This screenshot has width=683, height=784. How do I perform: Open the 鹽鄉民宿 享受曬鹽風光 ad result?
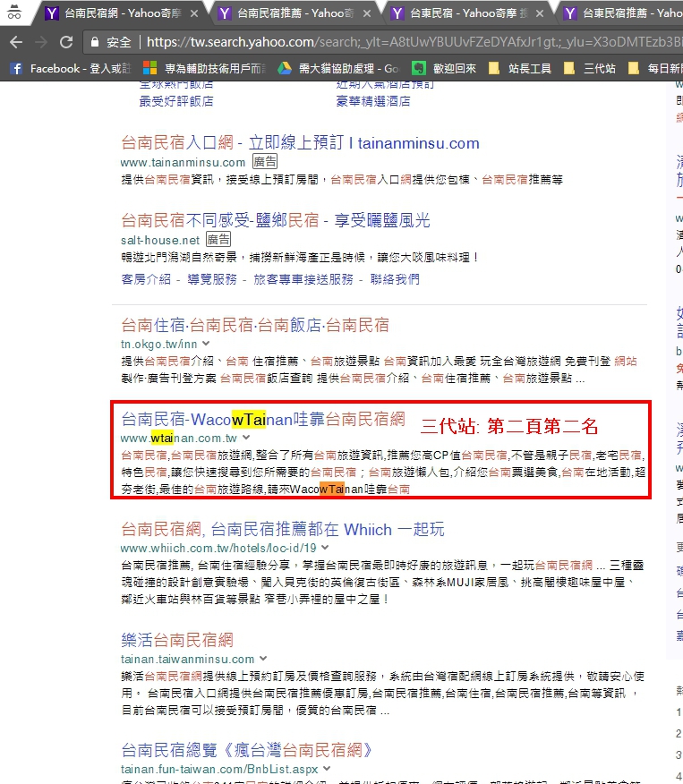(276, 220)
